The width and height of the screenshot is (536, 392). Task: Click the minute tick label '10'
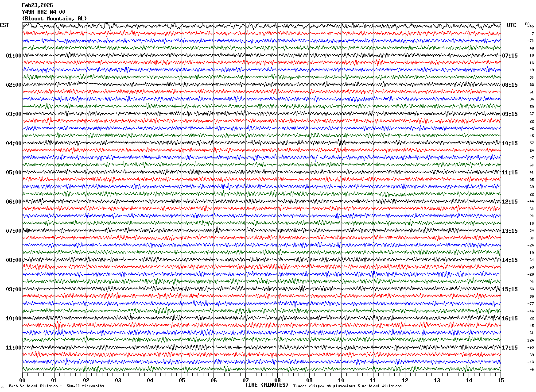[x=341, y=380]
